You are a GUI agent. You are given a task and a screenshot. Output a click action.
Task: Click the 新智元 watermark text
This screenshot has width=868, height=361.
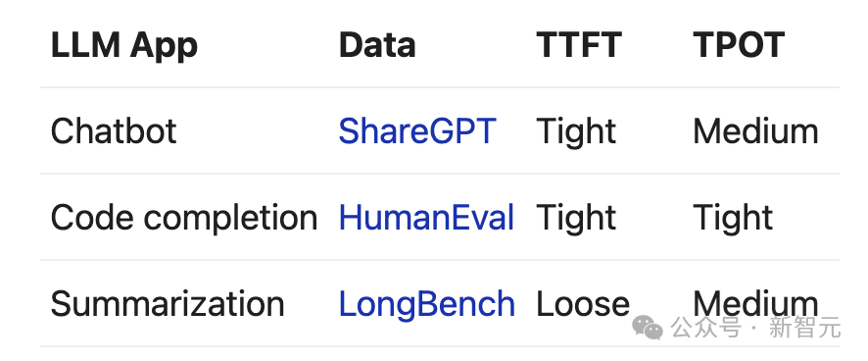pyautogui.click(x=804, y=328)
